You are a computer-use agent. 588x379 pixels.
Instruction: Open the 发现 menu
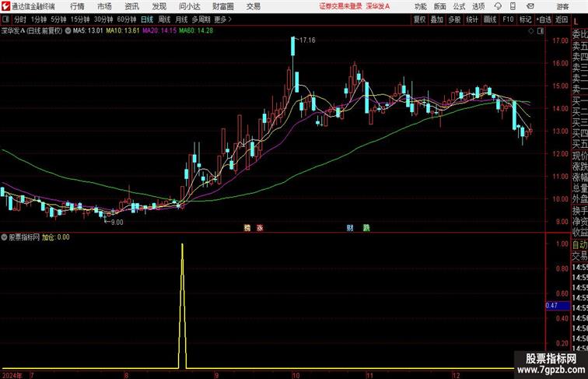(x=159, y=6)
